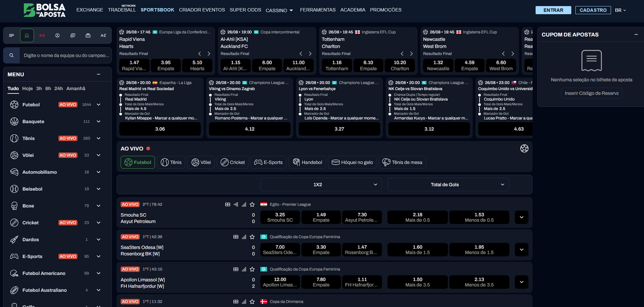Collapse the Cupom de Apostas panel
Viewport: 644px width, 307px height.
(636, 34)
